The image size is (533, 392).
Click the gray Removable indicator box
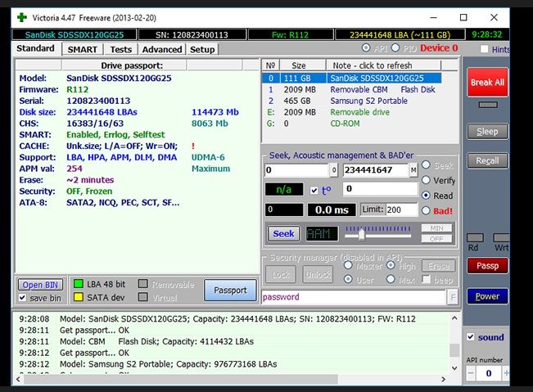(143, 284)
